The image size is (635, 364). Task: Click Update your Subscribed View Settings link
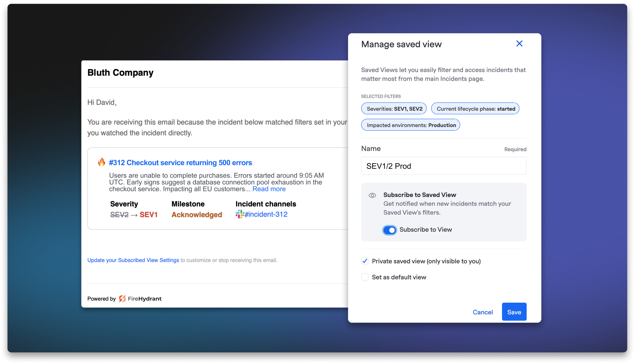pos(133,260)
